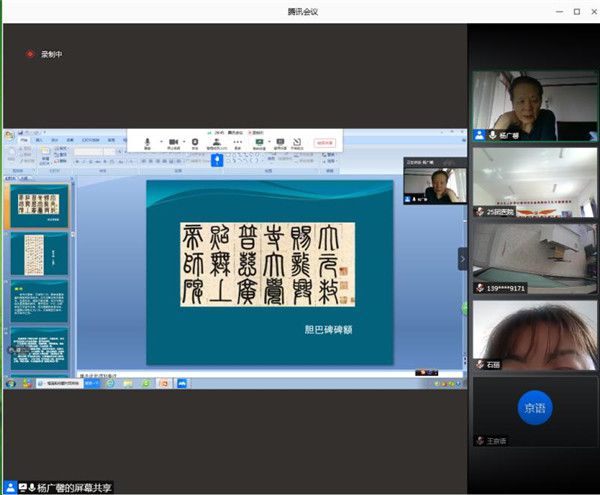The height and width of the screenshot is (495, 600).
Task: Click the 录制中 recording indicator
Action: [44, 54]
